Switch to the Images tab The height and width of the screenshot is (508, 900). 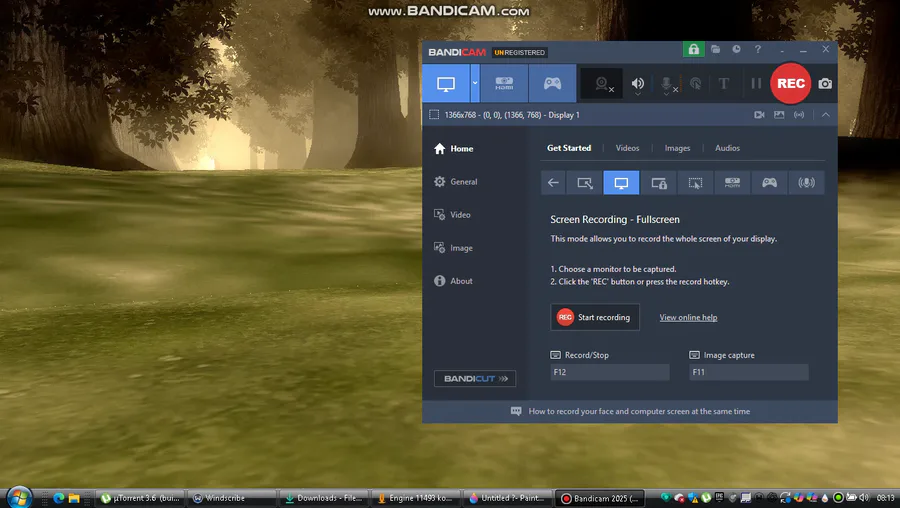677,148
